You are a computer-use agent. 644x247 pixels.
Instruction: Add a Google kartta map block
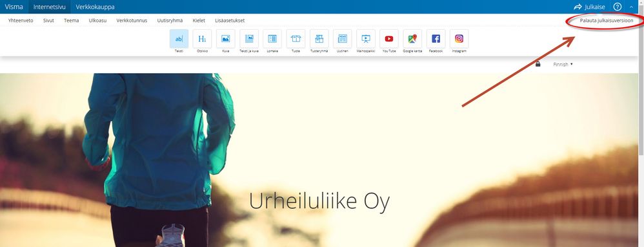[412, 39]
